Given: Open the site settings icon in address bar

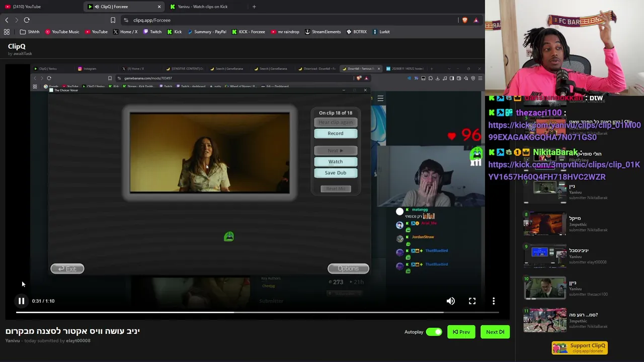Looking at the screenshot, I should (126, 20).
